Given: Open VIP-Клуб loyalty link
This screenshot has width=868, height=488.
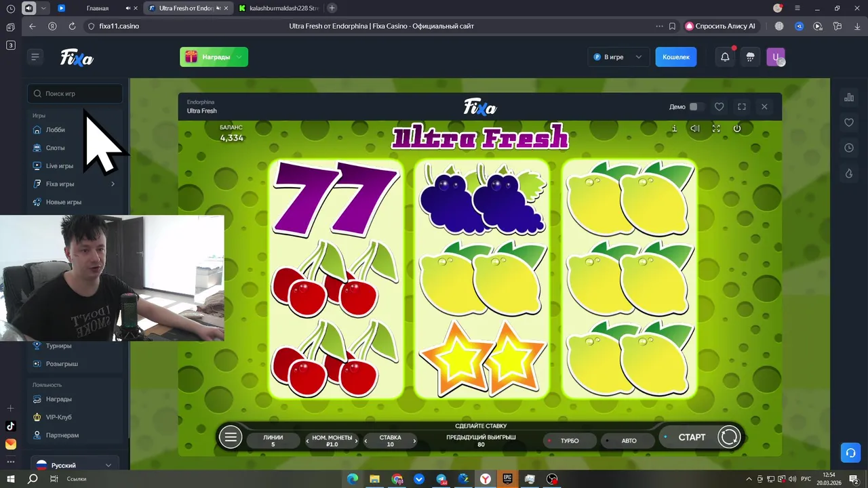Looking at the screenshot, I should [x=58, y=418].
